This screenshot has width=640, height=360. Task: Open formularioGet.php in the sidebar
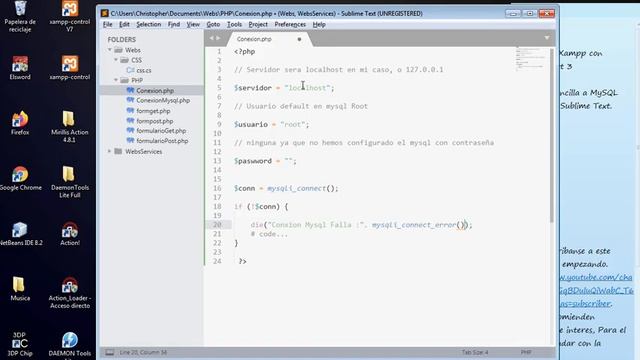pyautogui.click(x=161, y=131)
